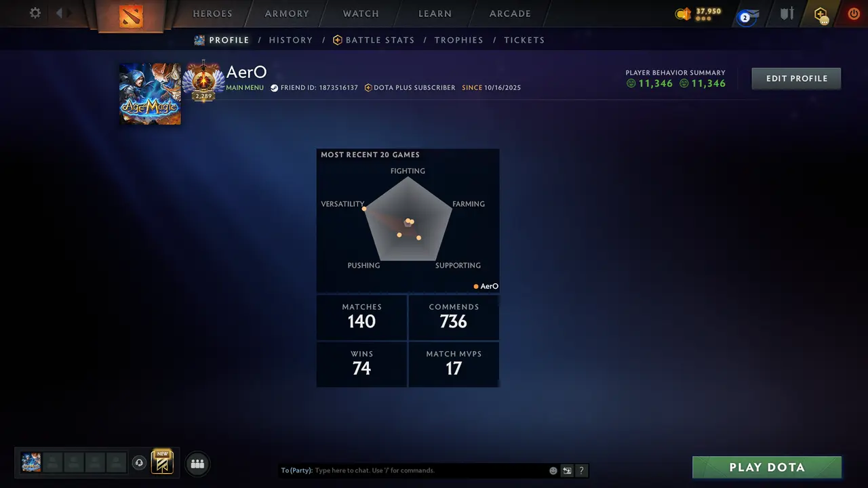Click the Dota 2 logo home icon
Image resolution: width=868 pixels, height=488 pixels.
[x=131, y=15]
